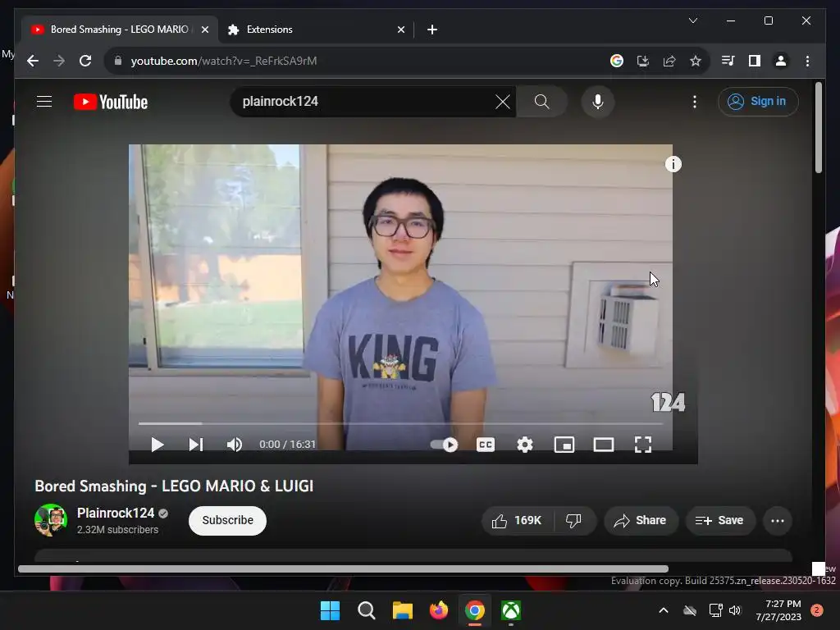Click the 124 channel watermark
The width and height of the screenshot is (840, 630).
668,402
